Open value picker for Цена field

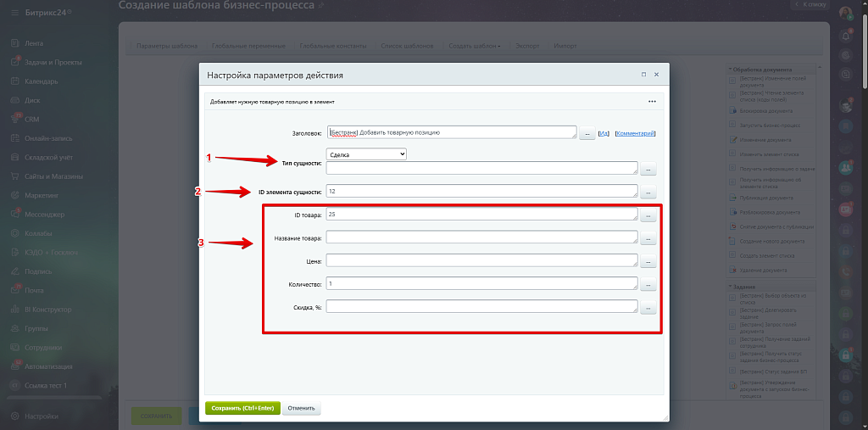(648, 263)
